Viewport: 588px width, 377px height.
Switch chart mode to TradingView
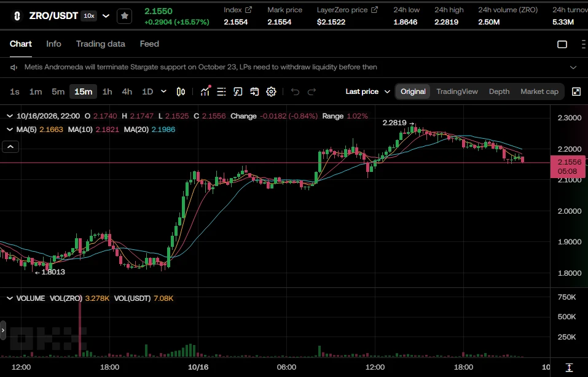tap(457, 91)
